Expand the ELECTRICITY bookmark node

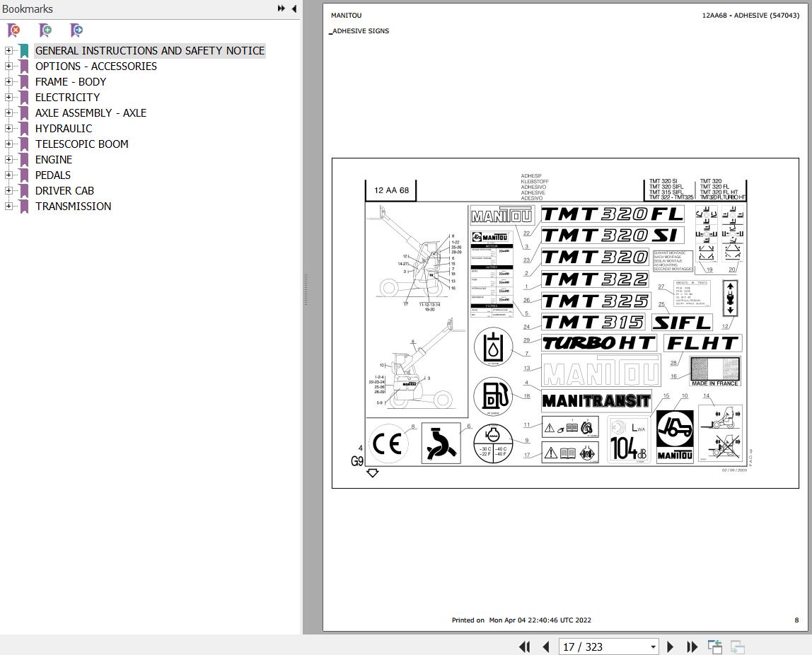tap(8, 98)
